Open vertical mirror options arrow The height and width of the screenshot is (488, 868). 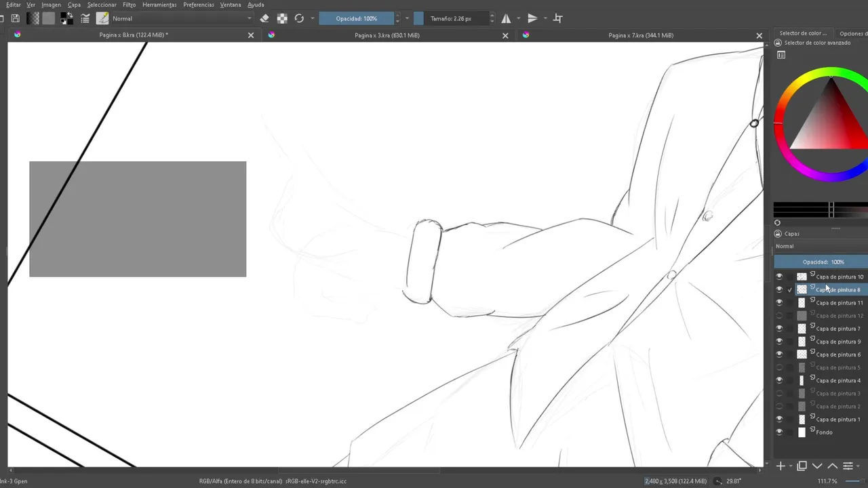click(x=545, y=18)
